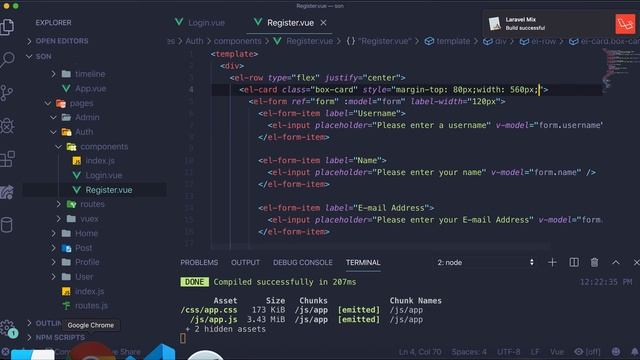This screenshot has width=640, height=360.
Task: Click the EXPLORER panel title
Action: coord(53,23)
